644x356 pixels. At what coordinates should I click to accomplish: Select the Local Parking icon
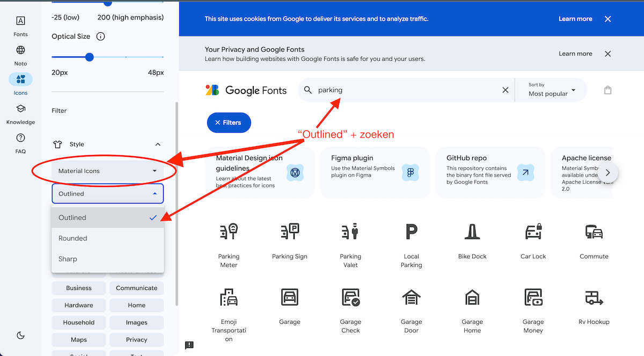tap(411, 232)
